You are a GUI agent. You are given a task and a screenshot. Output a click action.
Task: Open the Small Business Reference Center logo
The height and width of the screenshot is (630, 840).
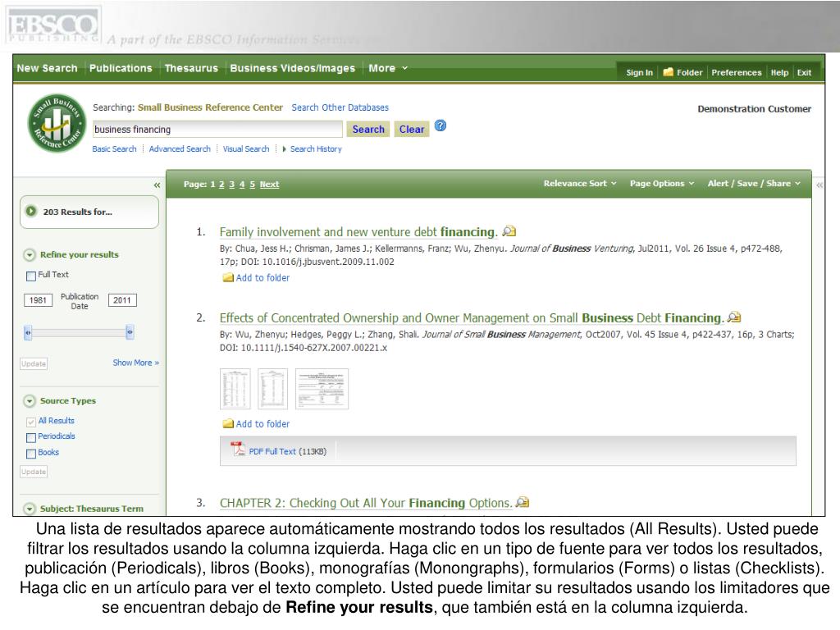tap(57, 123)
